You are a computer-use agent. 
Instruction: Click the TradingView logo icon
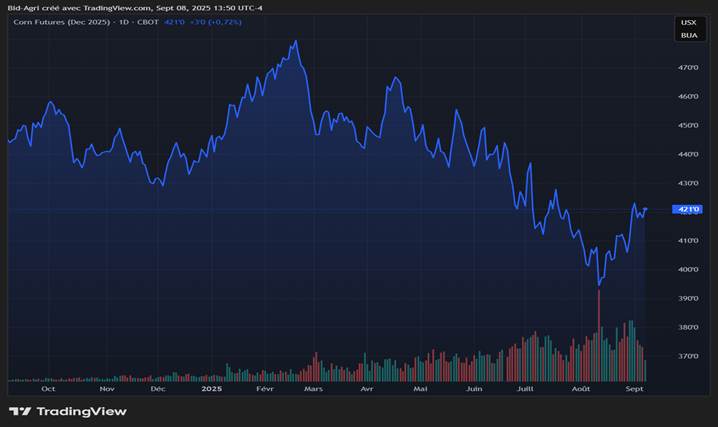pyautogui.click(x=19, y=411)
